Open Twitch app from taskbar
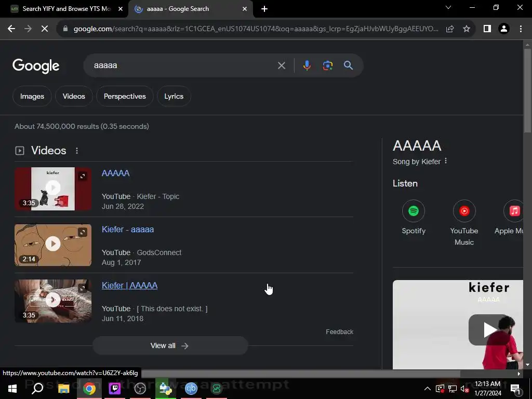 (115, 389)
